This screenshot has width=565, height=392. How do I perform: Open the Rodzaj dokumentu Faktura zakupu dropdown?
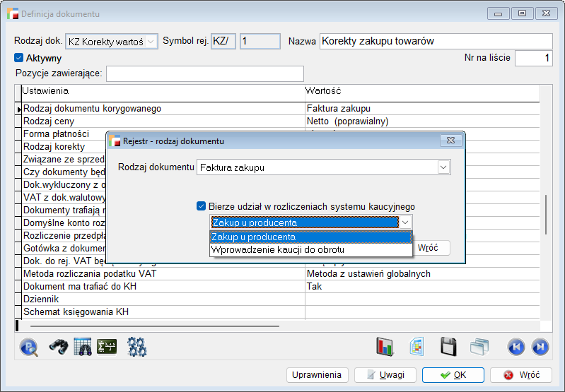tap(443, 167)
